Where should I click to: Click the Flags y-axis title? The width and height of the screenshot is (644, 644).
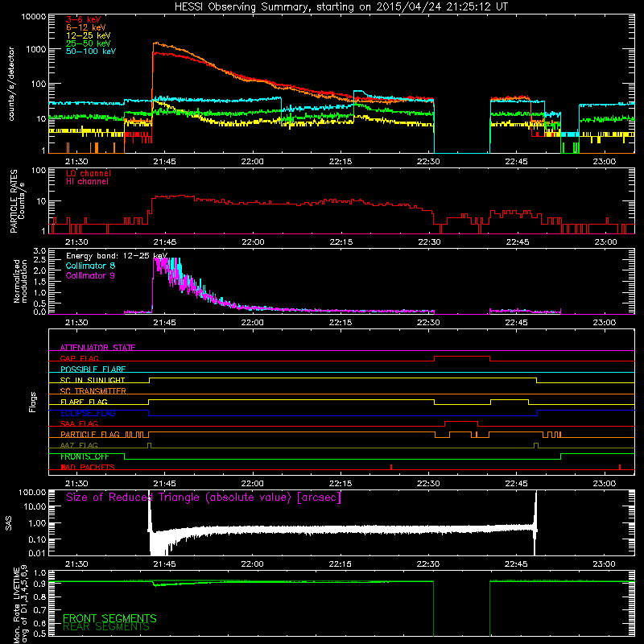32,402
